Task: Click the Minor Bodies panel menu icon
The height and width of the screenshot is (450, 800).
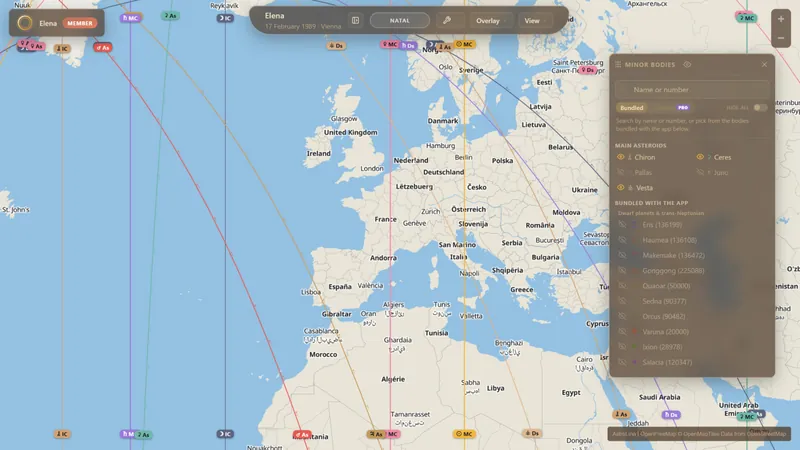Action: 618,65
